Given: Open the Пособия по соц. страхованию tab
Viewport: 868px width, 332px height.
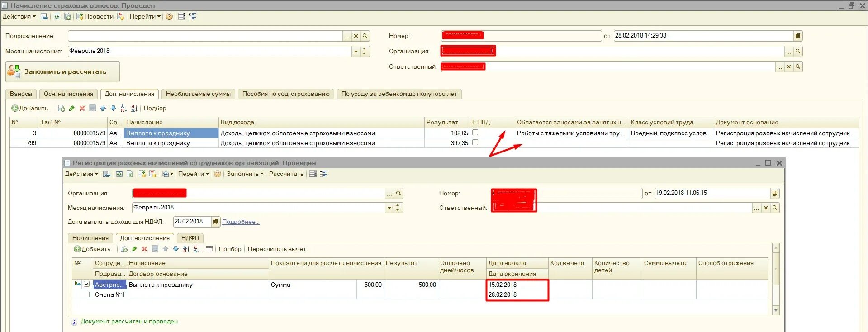Looking at the screenshot, I should 286,94.
